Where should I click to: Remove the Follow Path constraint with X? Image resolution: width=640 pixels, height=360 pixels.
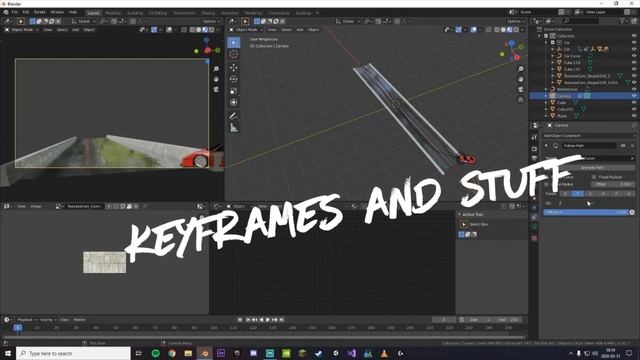pyautogui.click(x=632, y=146)
